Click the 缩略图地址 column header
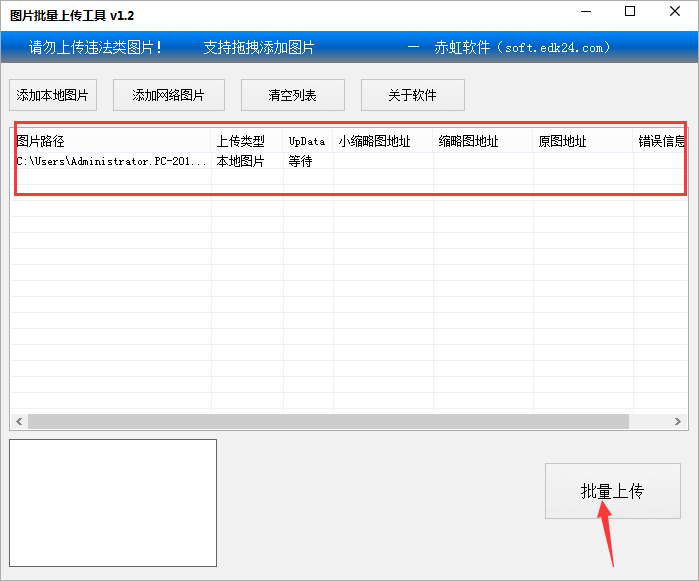The width and height of the screenshot is (699, 581). 482,141
